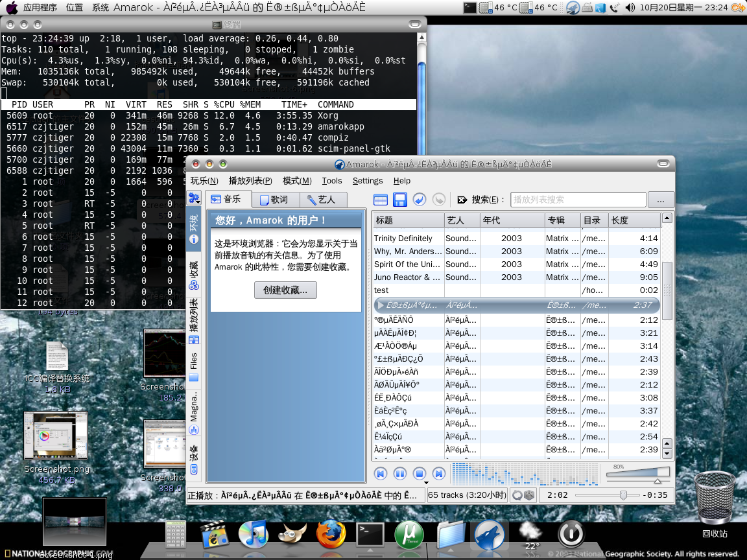Clear the playlist search with the 搜索 icon
Screen dimensions: 747x560
(x=462, y=200)
